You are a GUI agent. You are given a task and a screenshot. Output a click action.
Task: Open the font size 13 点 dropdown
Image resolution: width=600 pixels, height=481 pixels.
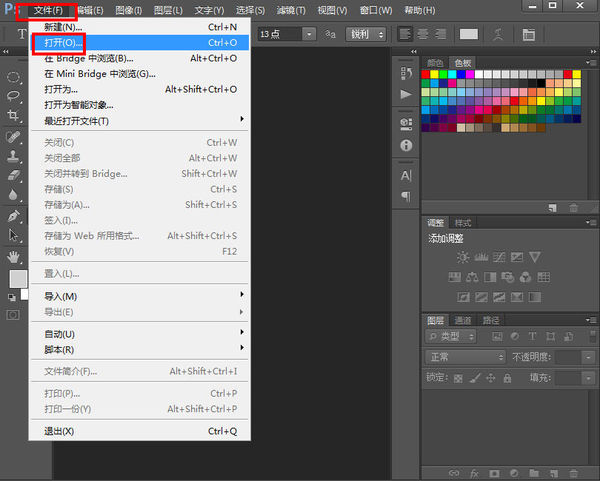(x=309, y=34)
